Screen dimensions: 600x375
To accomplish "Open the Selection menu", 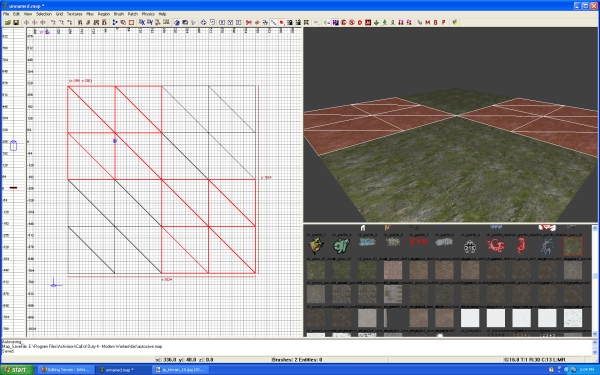I will point(44,14).
